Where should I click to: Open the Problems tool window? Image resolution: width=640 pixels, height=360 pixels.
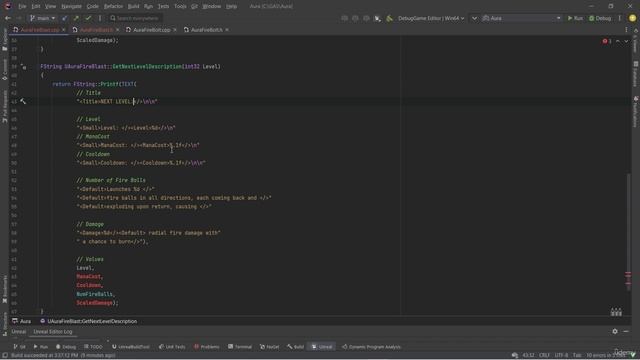(x=207, y=347)
